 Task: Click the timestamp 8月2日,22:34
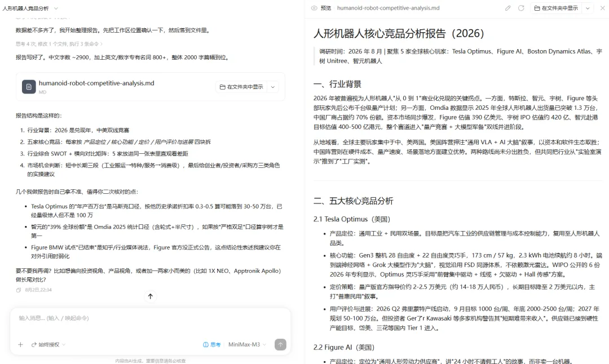pos(38,290)
